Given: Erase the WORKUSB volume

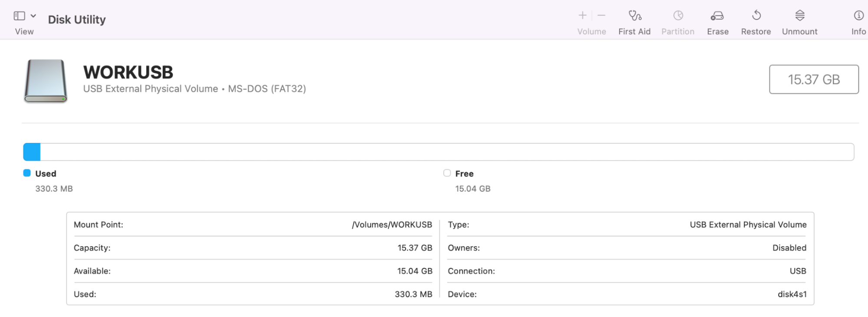Looking at the screenshot, I should point(718,23).
